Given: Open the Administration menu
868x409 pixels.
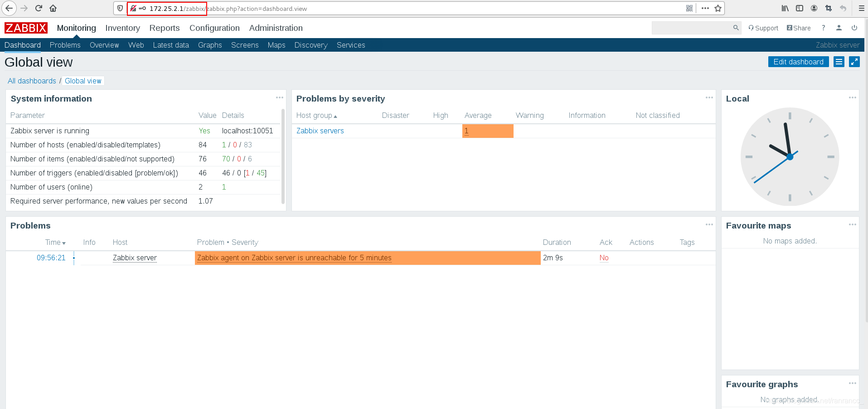Looking at the screenshot, I should (276, 28).
